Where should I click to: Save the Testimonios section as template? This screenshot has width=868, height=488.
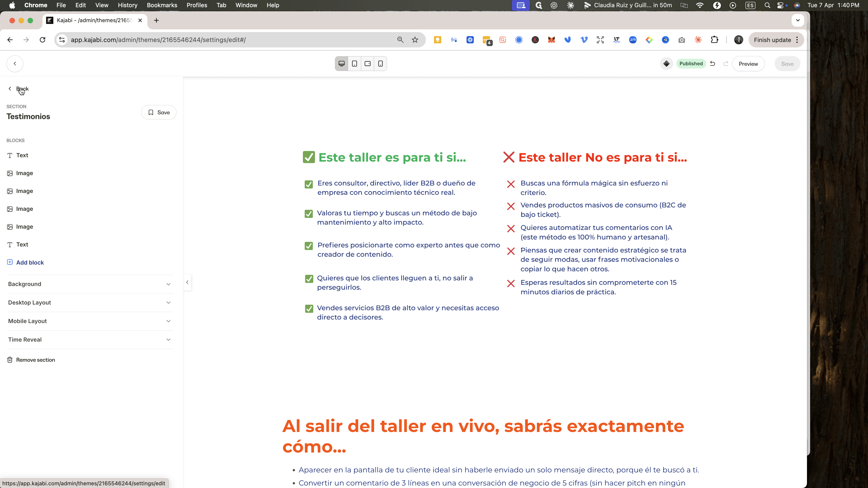159,112
